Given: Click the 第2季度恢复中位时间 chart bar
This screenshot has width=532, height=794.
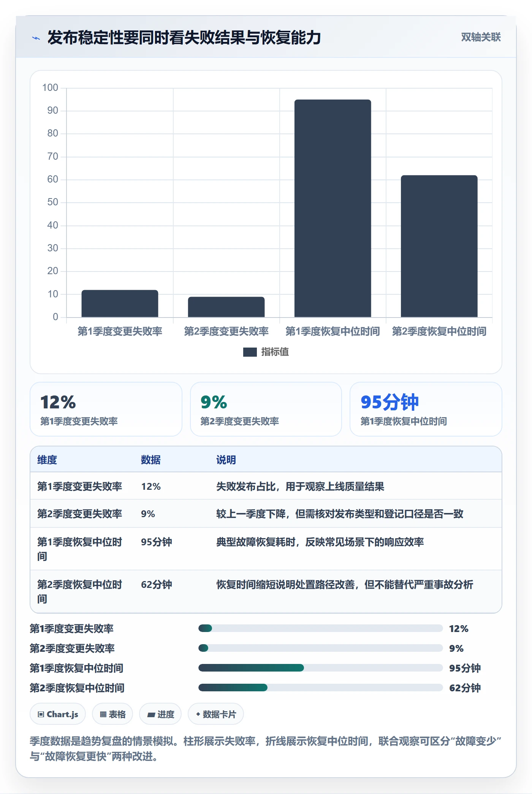Looking at the screenshot, I should pos(439,246).
